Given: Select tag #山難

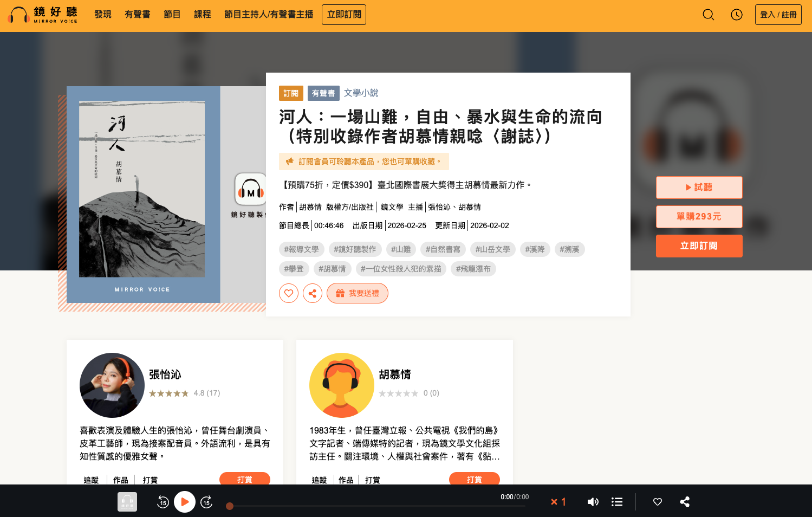Looking at the screenshot, I should (x=401, y=249).
